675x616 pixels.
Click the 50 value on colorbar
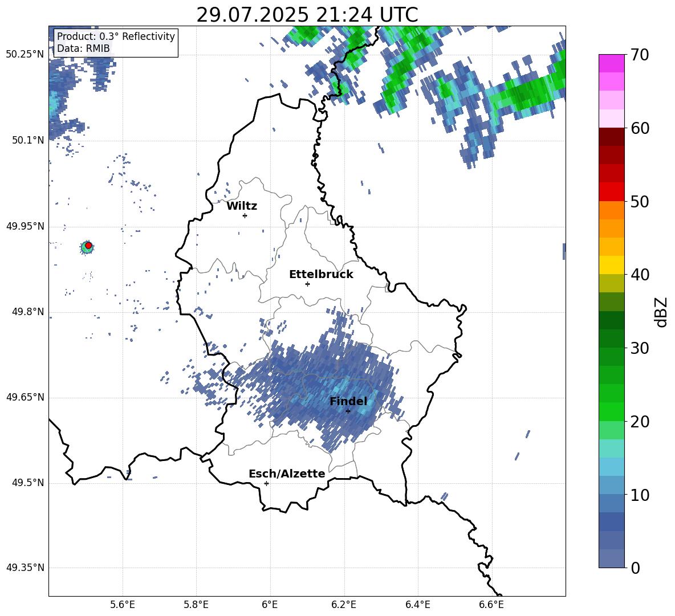coord(640,202)
